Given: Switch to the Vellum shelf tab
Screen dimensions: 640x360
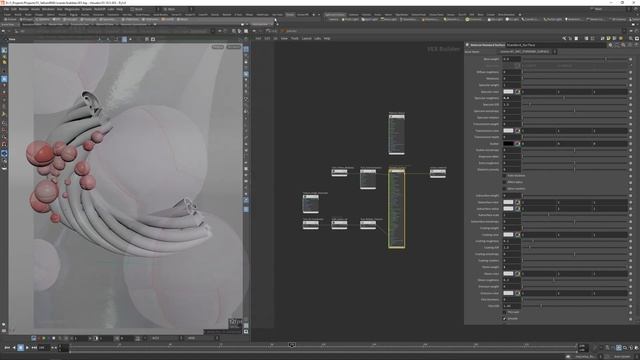Looking at the screenshot, I should tap(388, 14).
